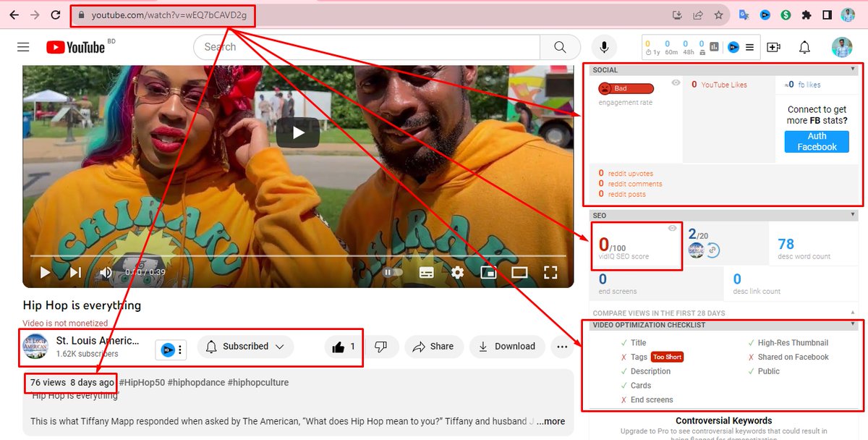Click the #HipHop50 hashtag
The width and height of the screenshot is (868, 440).
pyautogui.click(x=142, y=382)
